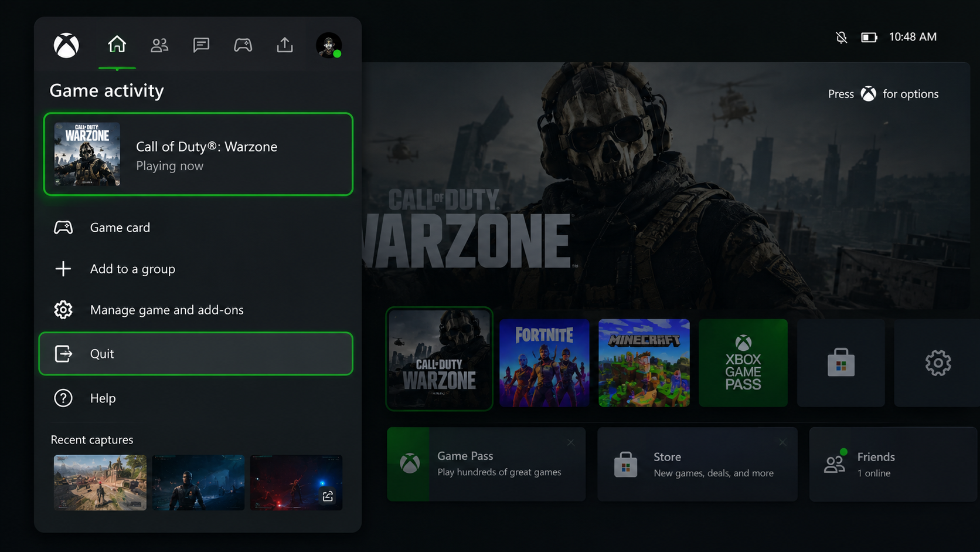Open the Chat messages tab icon
Viewport: 980px width, 552px height.
pyautogui.click(x=201, y=45)
